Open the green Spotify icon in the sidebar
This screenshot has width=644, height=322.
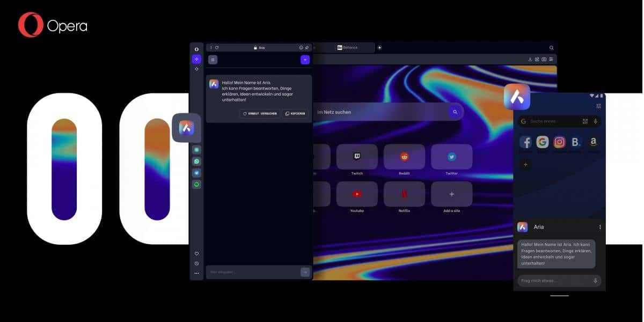196,184
